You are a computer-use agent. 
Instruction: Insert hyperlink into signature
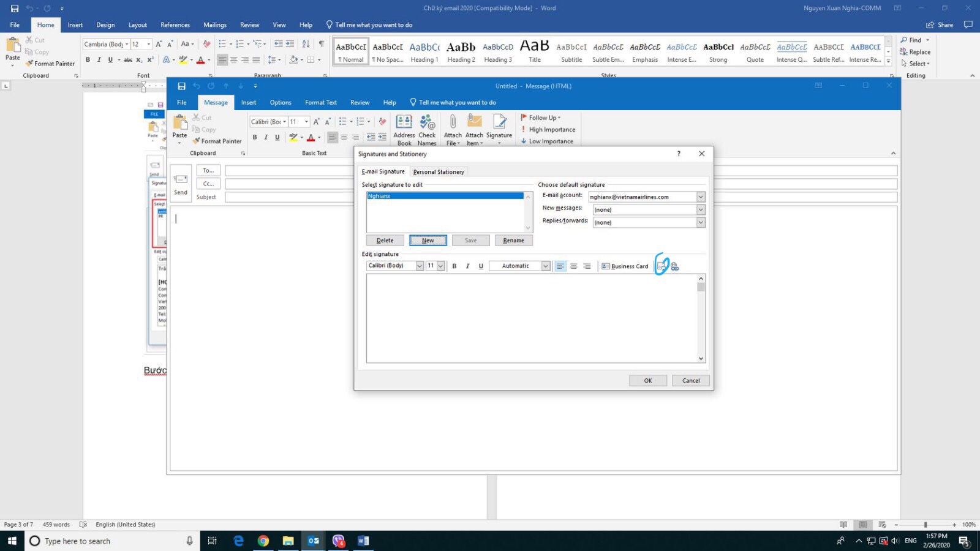click(x=674, y=266)
